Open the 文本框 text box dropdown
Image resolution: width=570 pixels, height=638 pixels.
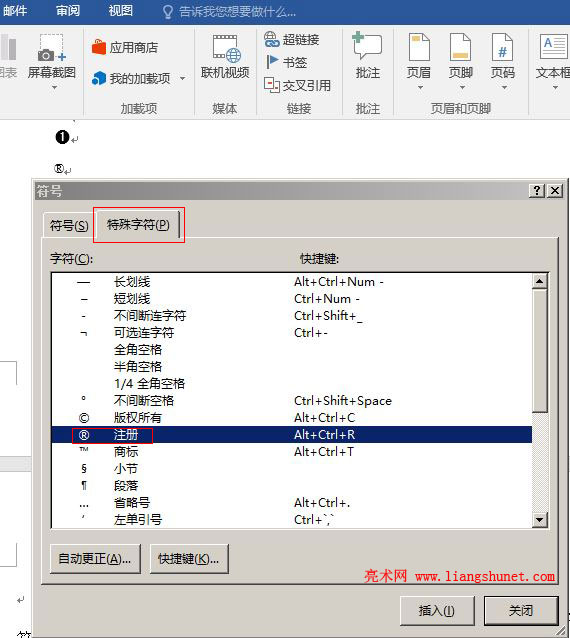point(555,87)
